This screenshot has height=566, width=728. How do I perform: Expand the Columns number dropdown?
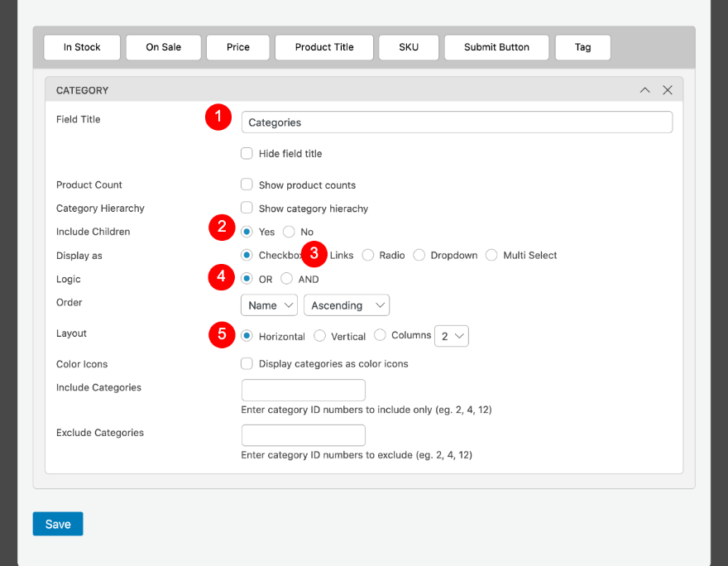pos(453,336)
